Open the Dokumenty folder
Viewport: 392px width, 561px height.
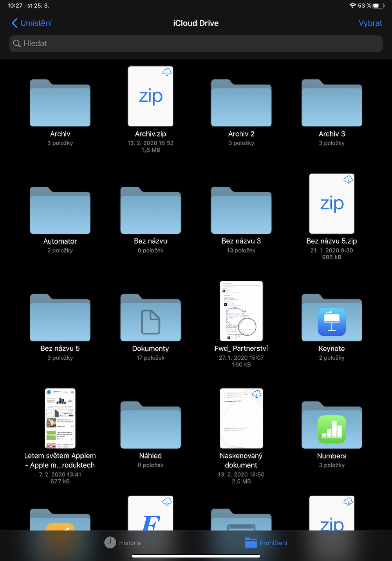(151, 317)
